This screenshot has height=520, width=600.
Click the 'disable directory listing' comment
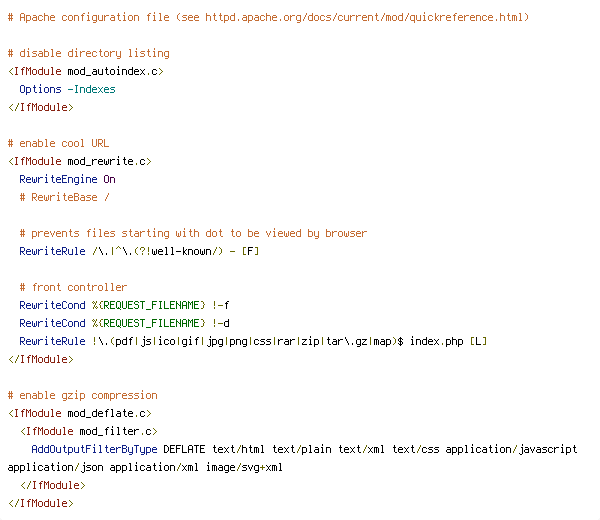pyautogui.click(x=89, y=53)
